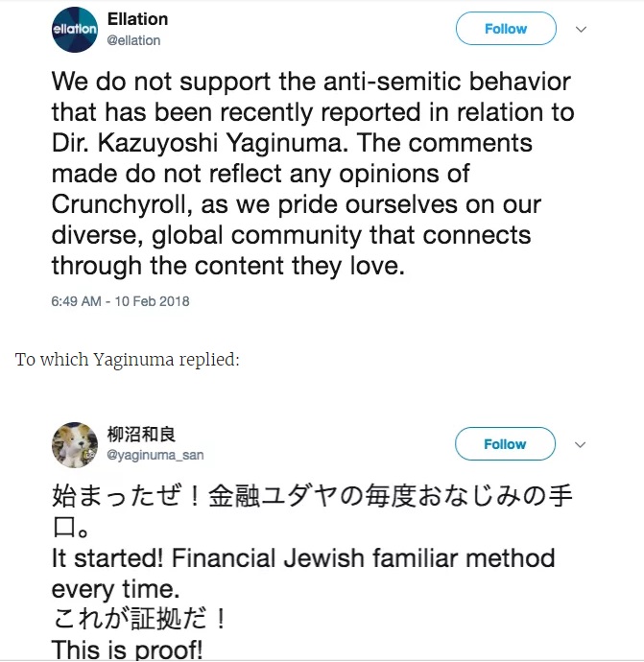The height and width of the screenshot is (662, 644).
Task: Open the Ellation display name link
Action: coord(137,19)
